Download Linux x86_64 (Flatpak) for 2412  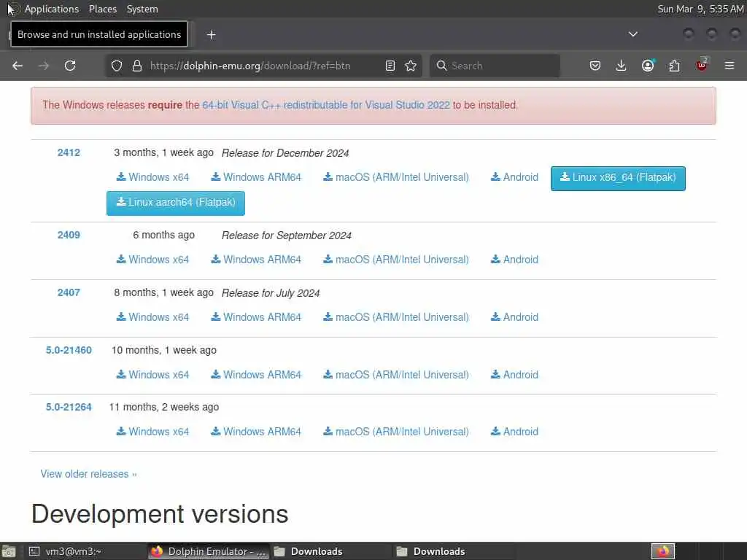(618, 178)
